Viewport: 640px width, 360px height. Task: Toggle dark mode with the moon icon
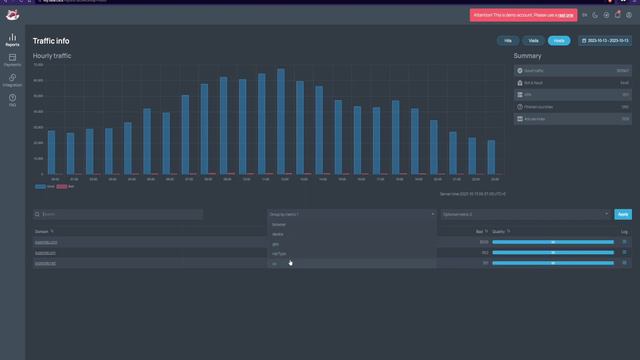pos(595,15)
